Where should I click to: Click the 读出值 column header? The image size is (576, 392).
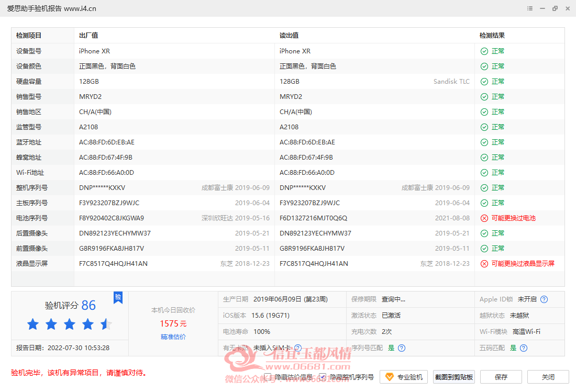289,36
